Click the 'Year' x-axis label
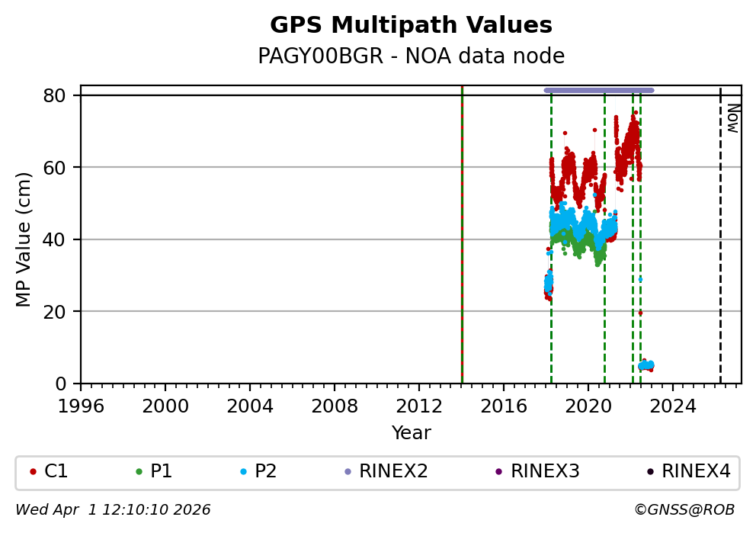The image size is (756, 533). point(411,433)
